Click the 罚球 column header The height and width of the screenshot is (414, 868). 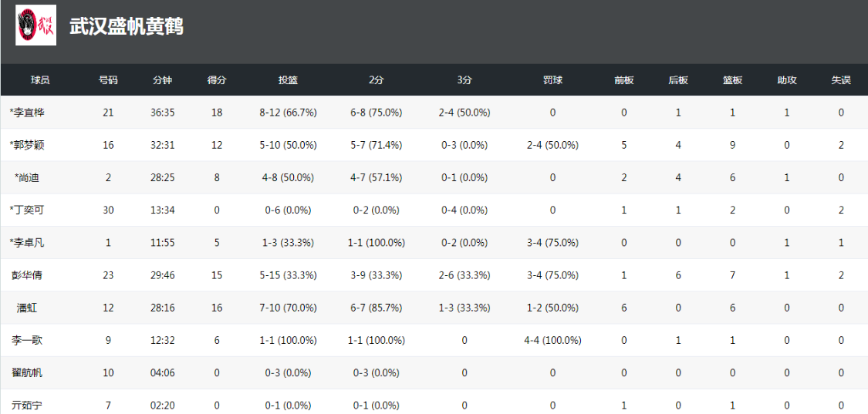(552, 80)
